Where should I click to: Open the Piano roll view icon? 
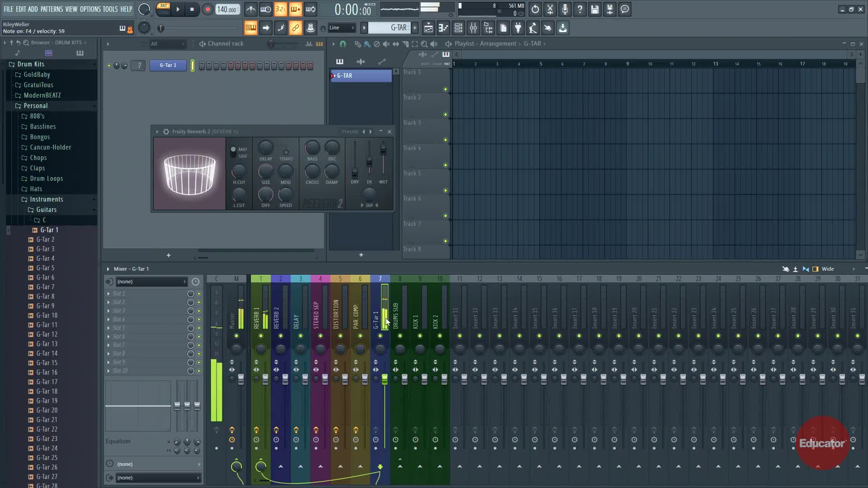443,28
